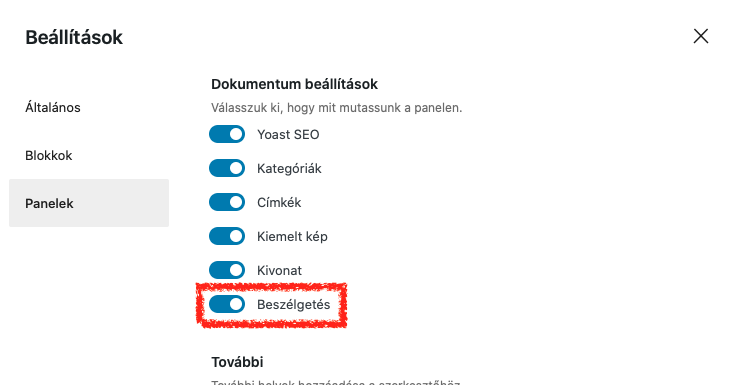The width and height of the screenshot is (739, 385).
Task: Disable the Yoast SEO toggle switch
Action: [x=227, y=134]
